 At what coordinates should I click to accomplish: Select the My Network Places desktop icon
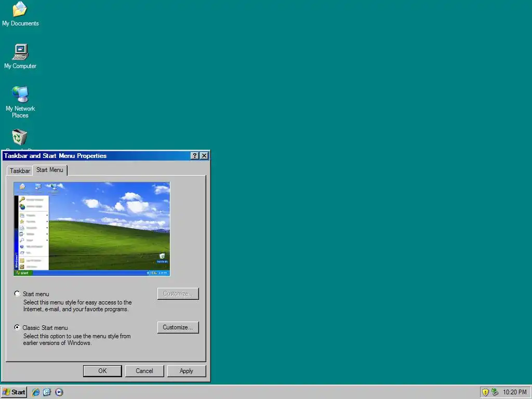[x=20, y=102]
